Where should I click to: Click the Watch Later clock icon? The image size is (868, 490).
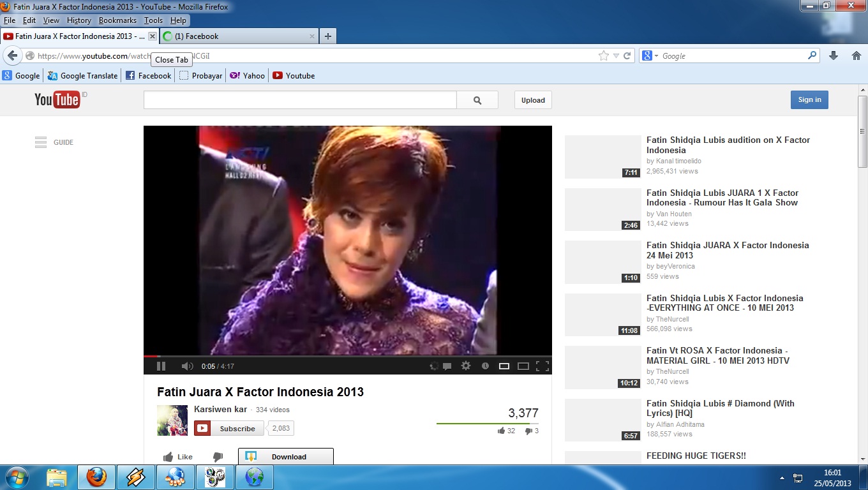(x=485, y=366)
